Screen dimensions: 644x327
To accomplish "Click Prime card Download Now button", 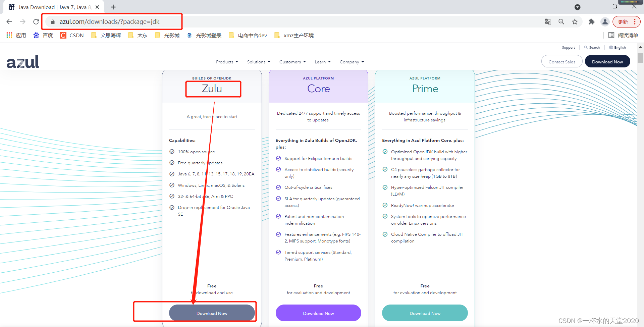I will (425, 313).
